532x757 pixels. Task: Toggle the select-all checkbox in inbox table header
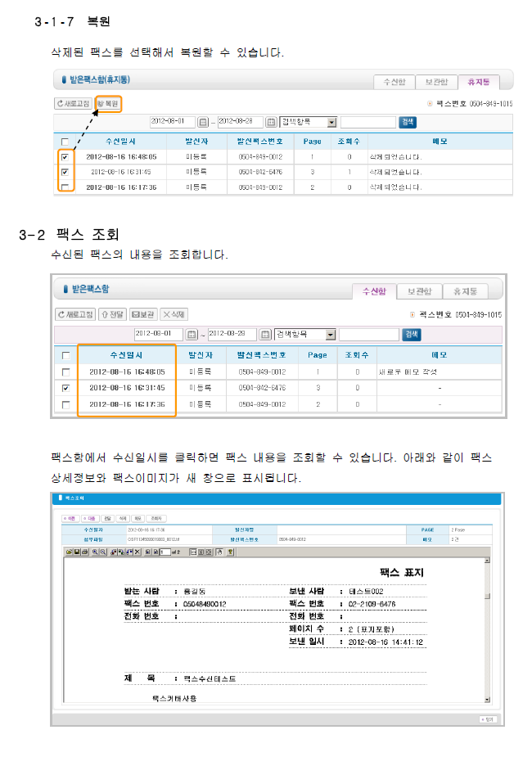[65, 355]
